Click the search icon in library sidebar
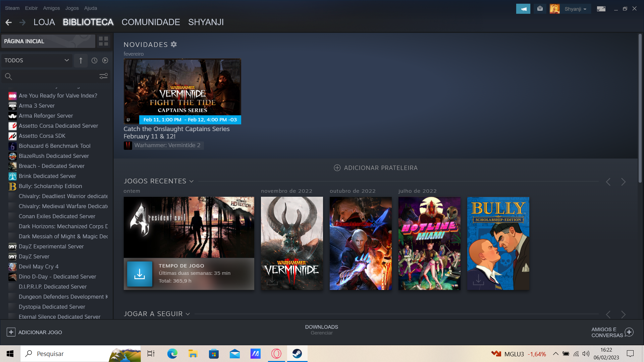644x362 pixels. click(8, 76)
